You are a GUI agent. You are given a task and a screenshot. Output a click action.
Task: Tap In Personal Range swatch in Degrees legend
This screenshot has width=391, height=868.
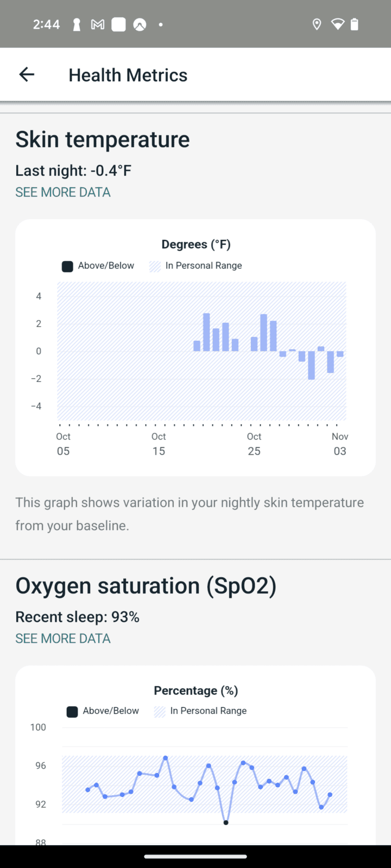[155, 266]
